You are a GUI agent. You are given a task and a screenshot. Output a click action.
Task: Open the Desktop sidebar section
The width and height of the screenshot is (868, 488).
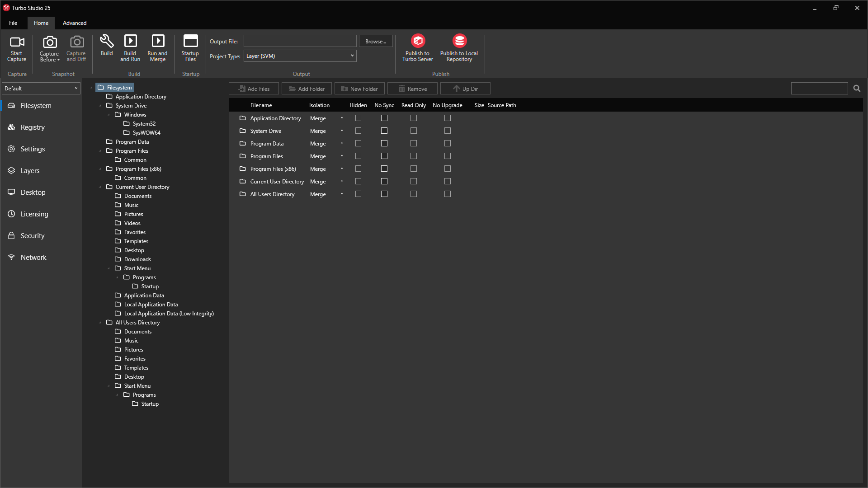(x=41, y=192)
